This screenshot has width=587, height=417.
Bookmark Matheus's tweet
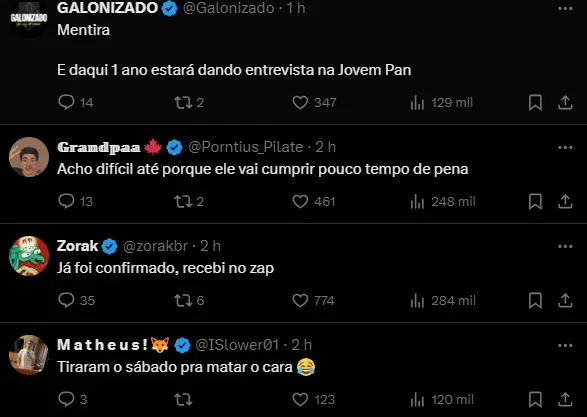point(535,399)
